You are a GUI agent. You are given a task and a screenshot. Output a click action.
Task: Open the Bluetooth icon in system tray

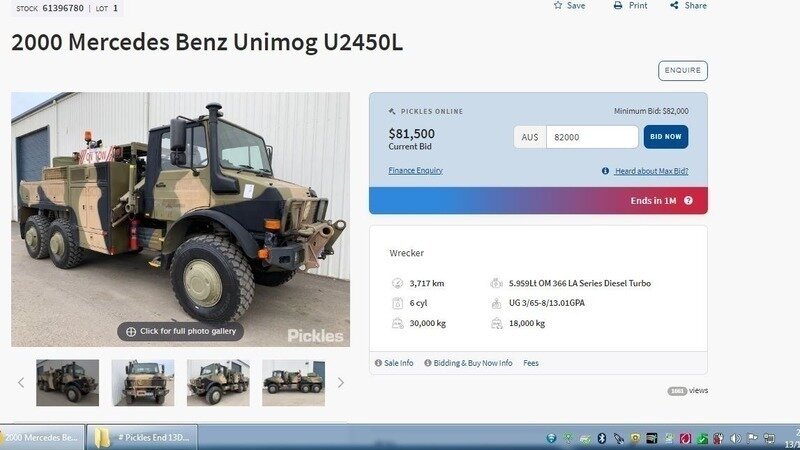coord(602,438)
